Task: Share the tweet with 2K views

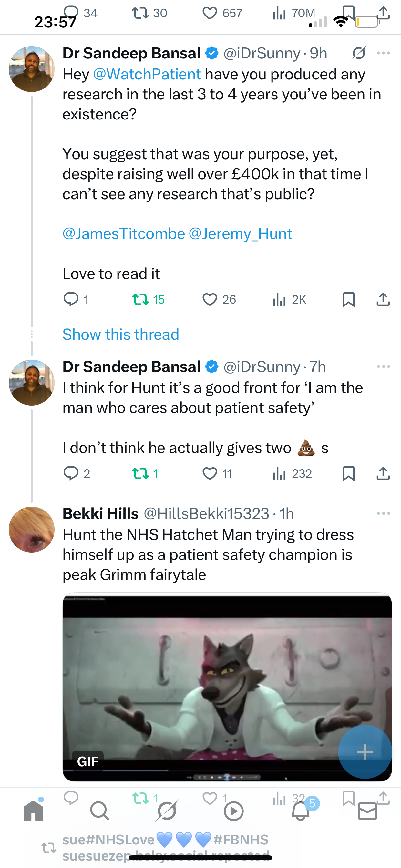Action: 383,299
